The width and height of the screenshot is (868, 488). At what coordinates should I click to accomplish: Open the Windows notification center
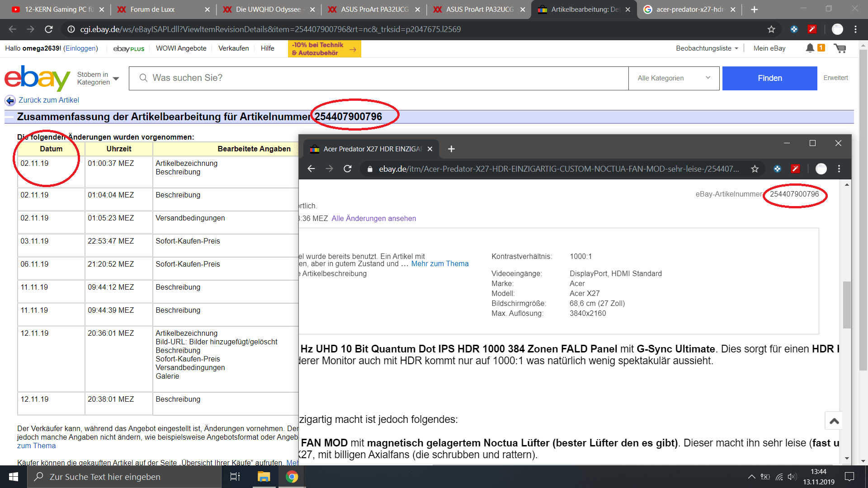[849, 477]
